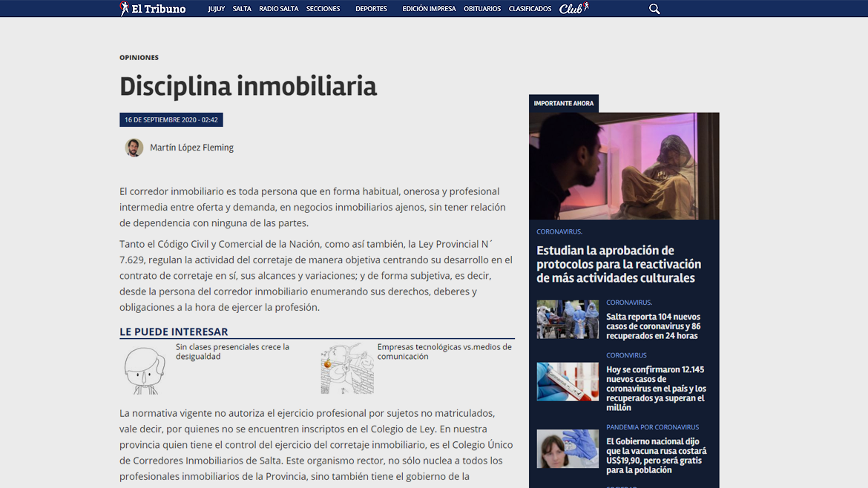
Task: Open the Jujuy section
Action: (x=217, y=9)
